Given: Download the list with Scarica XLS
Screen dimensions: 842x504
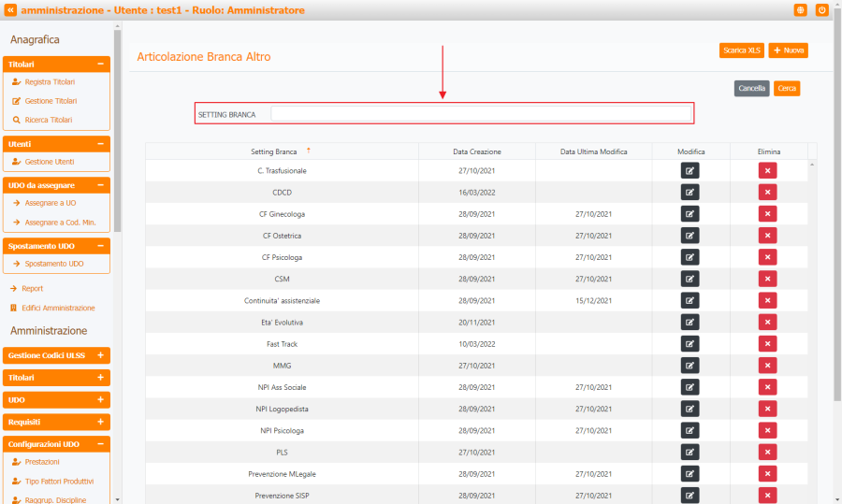Looking at the screenshot, I should (x=741, y=50).
